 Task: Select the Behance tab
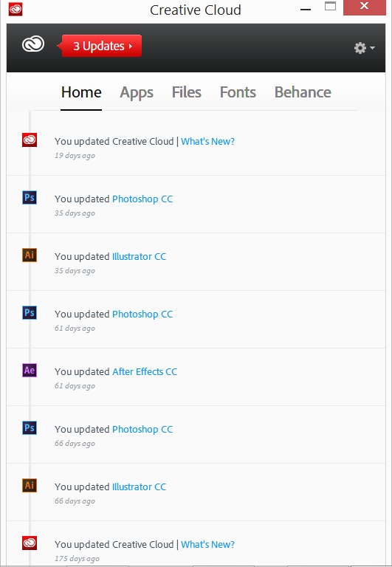tap(303, 92)
